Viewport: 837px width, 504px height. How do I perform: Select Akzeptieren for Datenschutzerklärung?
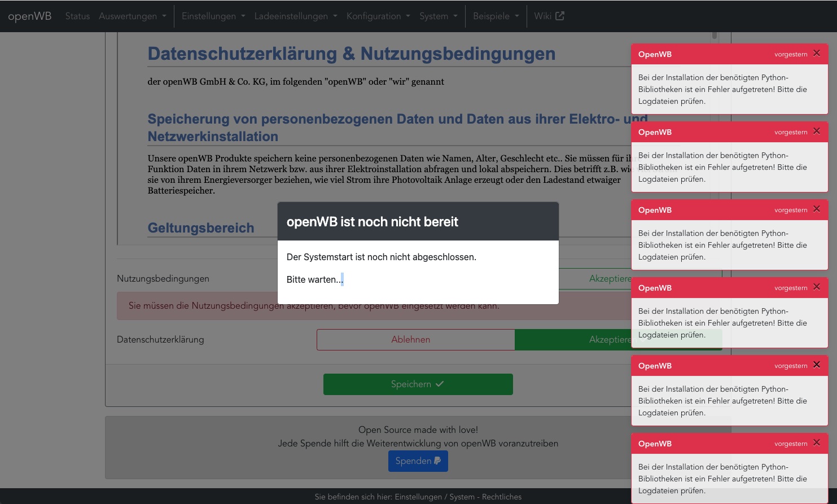[x=619, y=340]
